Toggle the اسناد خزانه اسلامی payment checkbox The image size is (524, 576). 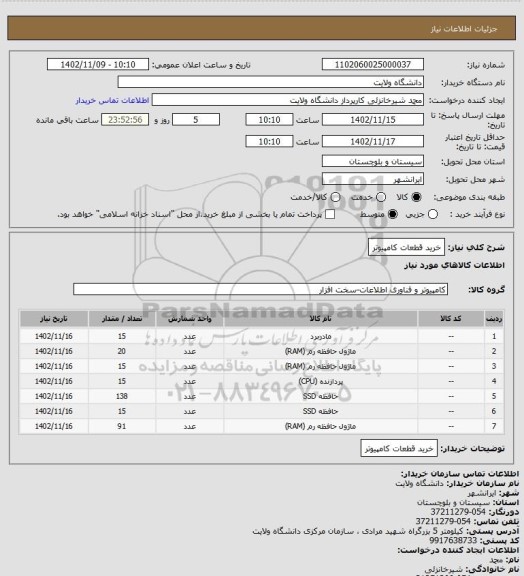click(x=330, y=214)
